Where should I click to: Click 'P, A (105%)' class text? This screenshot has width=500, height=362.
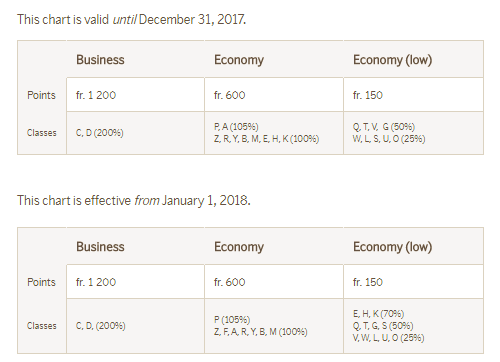[x=236, y=127]
